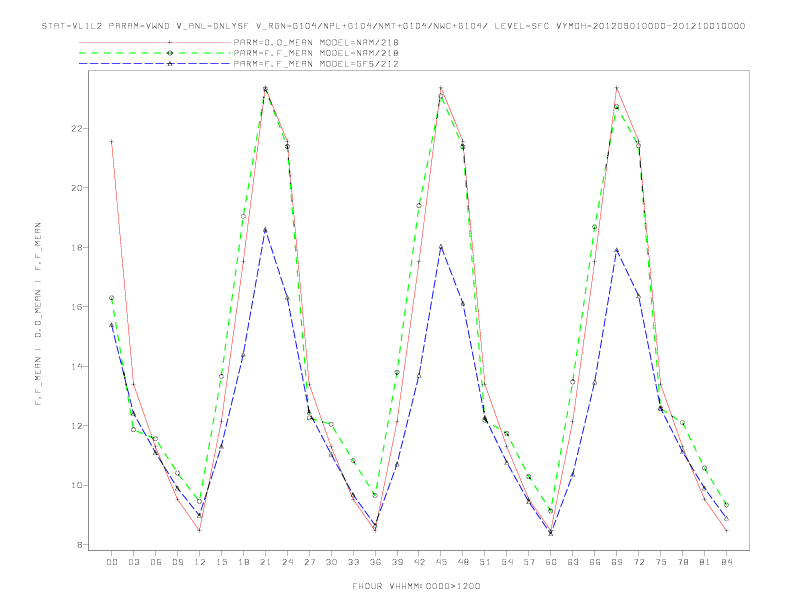Click the y-axis tick label 20
This screenshot has height=612, width=792.
click(76, 188)
